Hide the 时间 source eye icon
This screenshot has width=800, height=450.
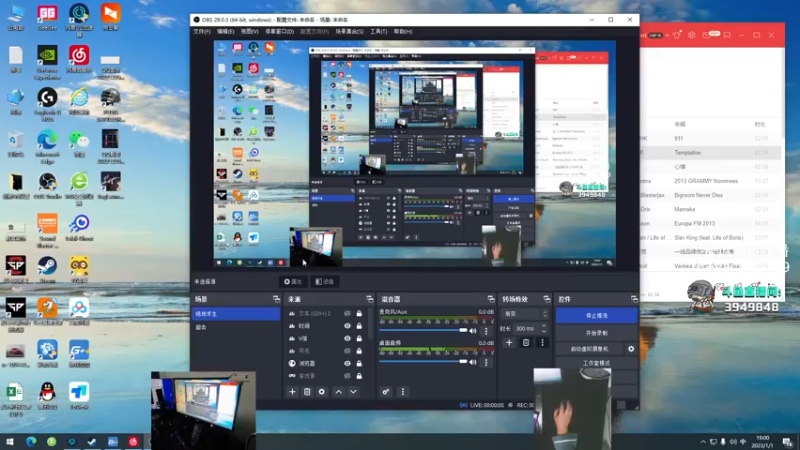point(347,326)
